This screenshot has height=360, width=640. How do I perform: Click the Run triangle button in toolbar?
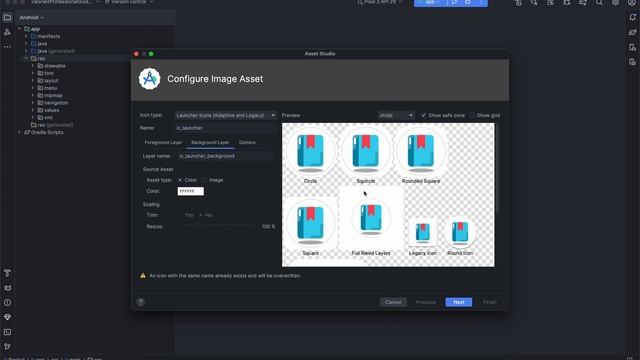pos(454,2)
